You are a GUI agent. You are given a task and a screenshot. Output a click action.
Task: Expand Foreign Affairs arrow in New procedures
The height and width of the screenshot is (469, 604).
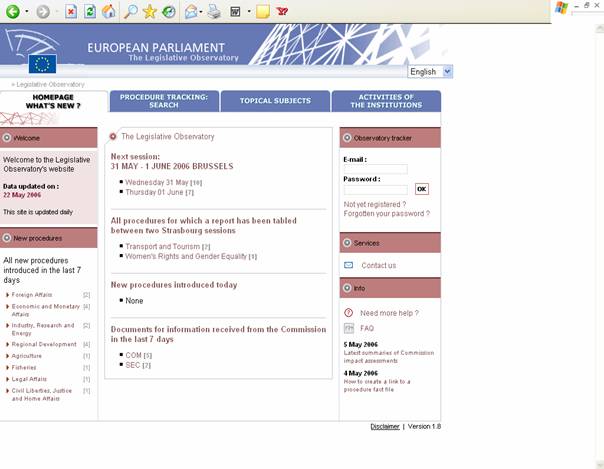(x=7, y=295)
